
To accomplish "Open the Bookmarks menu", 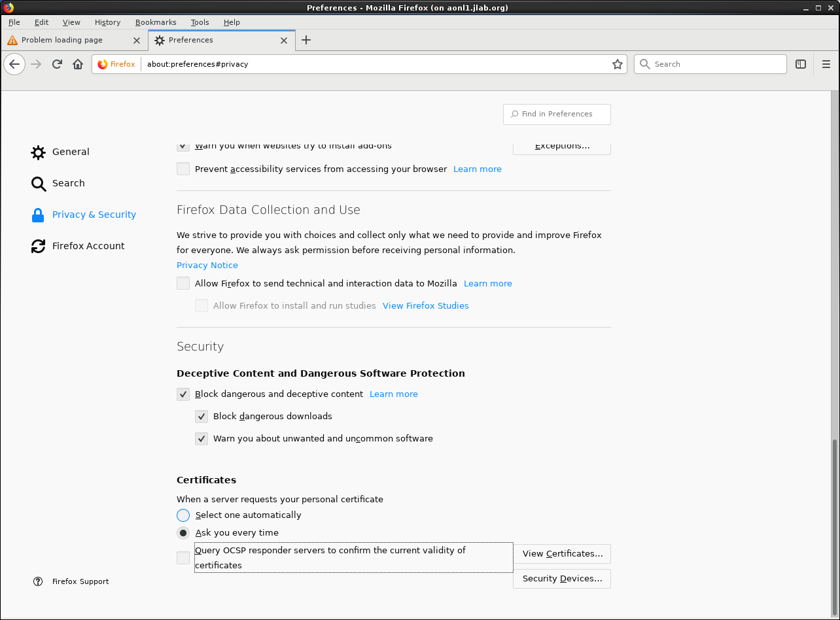I will click(x=156, y=22).
